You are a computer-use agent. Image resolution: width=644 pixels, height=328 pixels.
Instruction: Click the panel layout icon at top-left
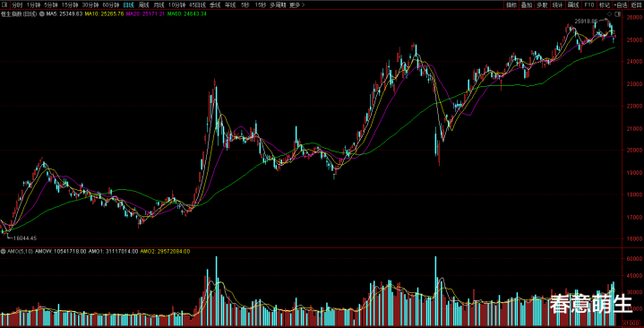pos(4,5)
